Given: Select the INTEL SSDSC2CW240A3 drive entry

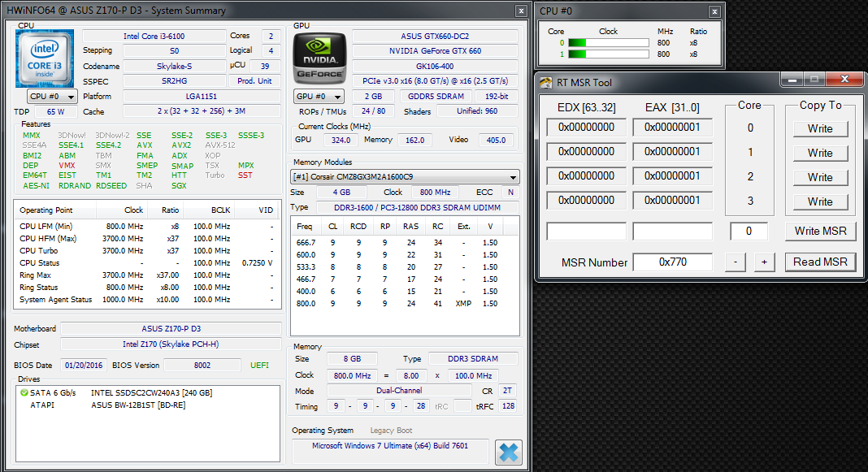Looking at the screenshot, I should point(151,393).
